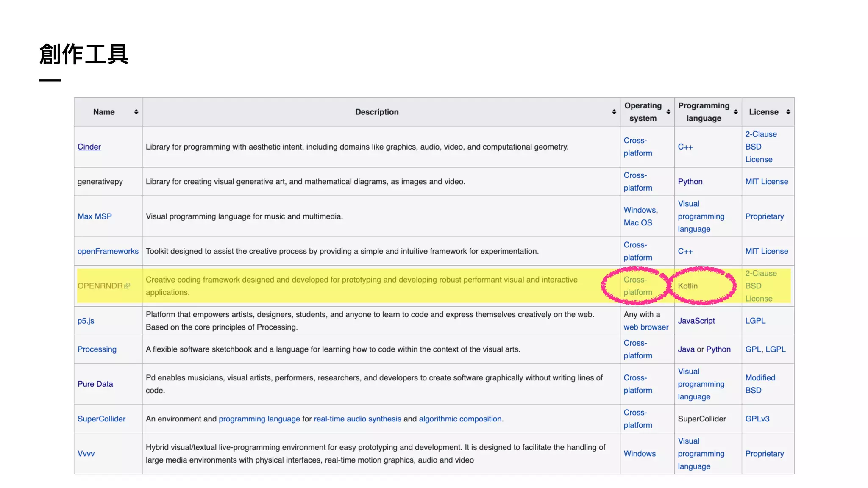This screenshot has height=488, width=868.
Task: Open Visual programming language in Max MSP row
Action: point(701,216)
